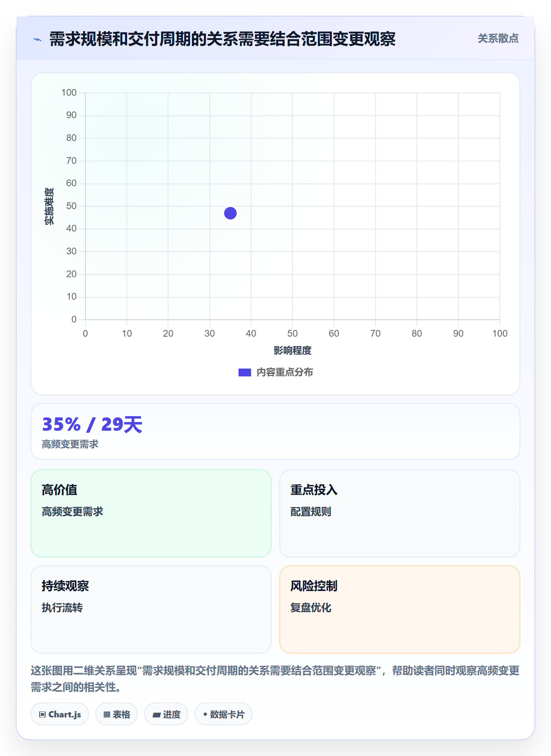This screenshot has width=551, height=756.
Task: Select the Chart.js tag chip
Action: [60, 714]
